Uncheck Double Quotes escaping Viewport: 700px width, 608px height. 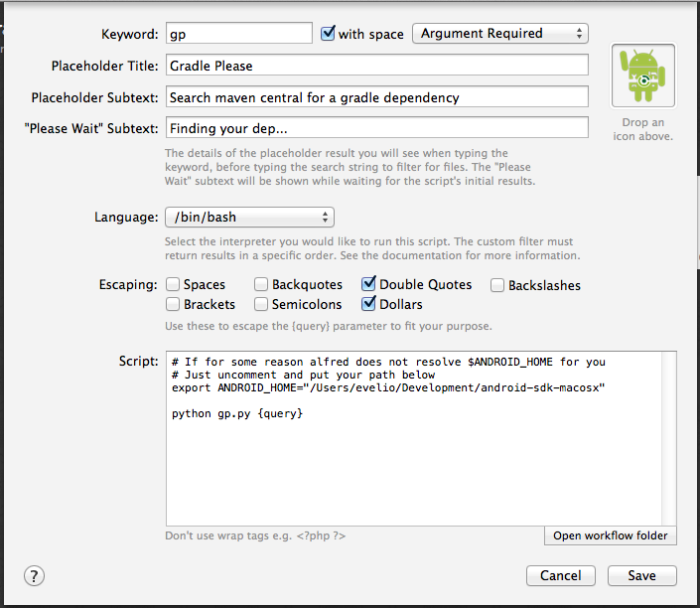point(368,283)
